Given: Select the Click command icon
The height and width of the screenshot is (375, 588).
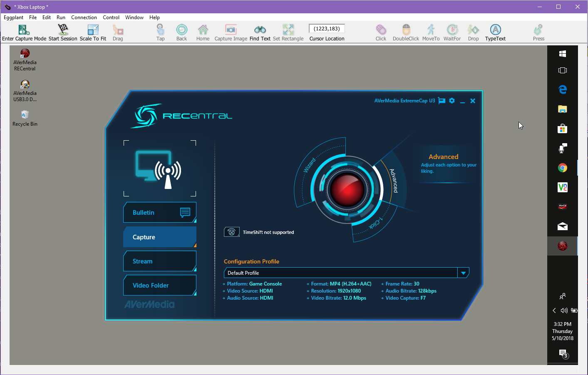Looking at the screenshot, I should point(381,30).
